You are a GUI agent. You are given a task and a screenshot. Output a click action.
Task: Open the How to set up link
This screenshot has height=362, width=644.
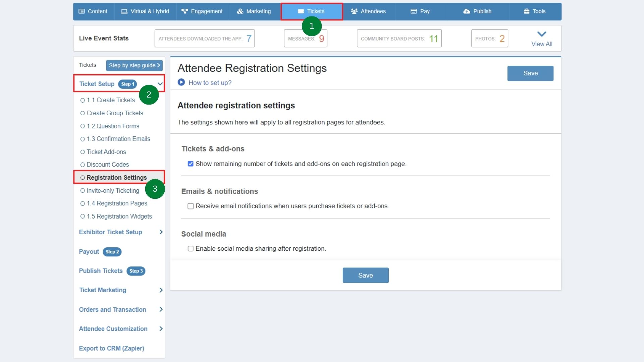210,83
